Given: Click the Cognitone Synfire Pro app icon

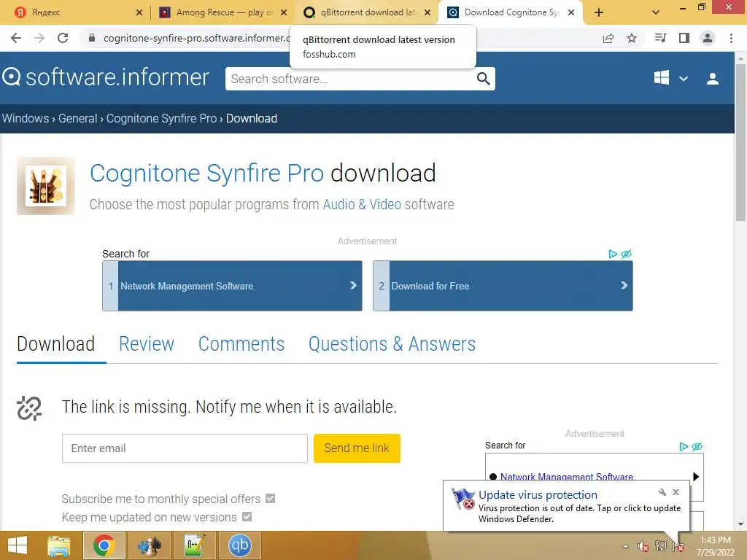Looking at the screenshot, I should click(x=46, y=186).
